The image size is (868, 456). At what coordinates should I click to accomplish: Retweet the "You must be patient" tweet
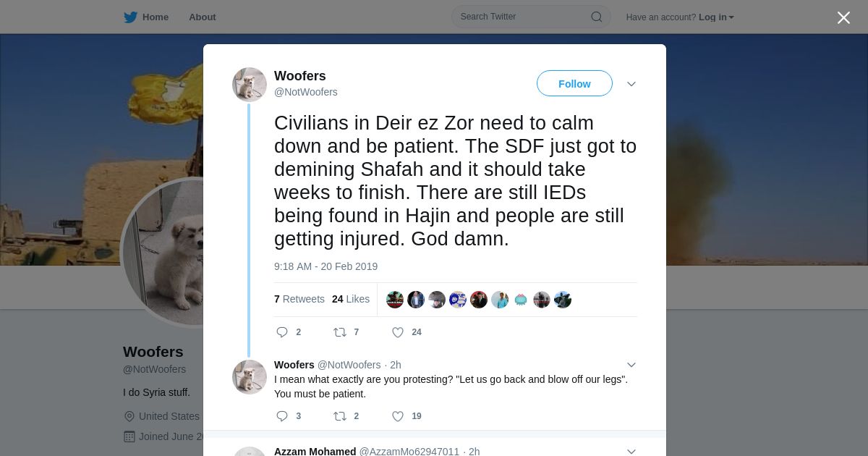point(339,416)
